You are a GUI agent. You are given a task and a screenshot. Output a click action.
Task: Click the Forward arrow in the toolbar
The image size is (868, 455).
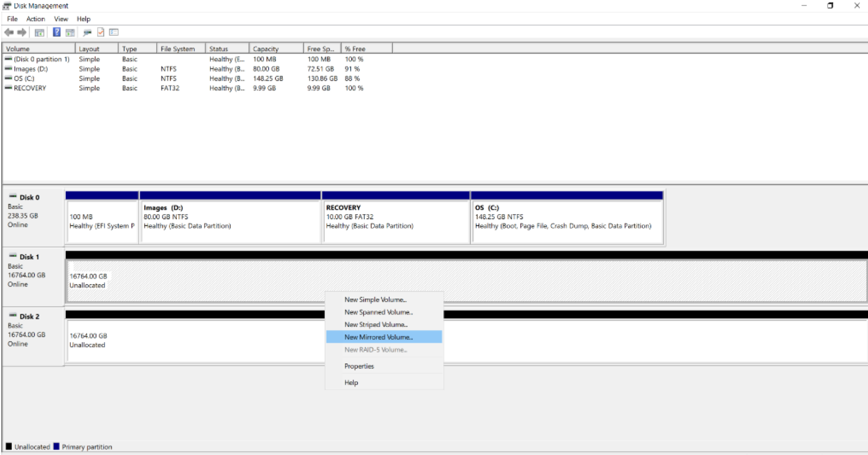point(22,32)
